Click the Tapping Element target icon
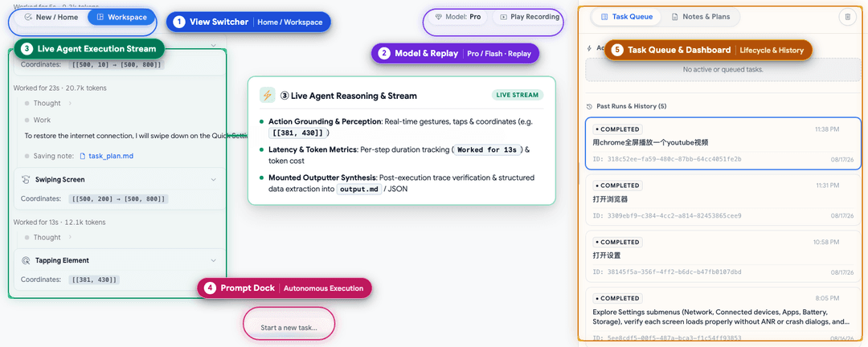This screenshot has width=868, height=347. (x=26, y=260)
